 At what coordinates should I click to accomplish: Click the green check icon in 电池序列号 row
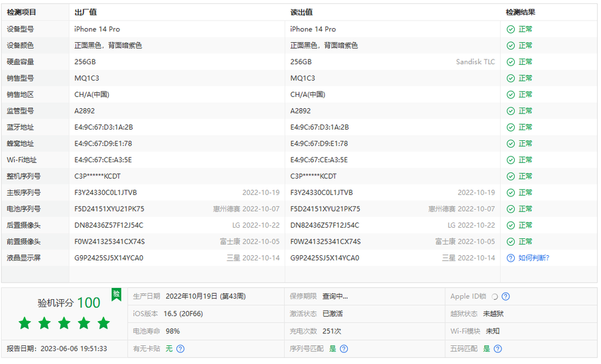click(511, 209)
